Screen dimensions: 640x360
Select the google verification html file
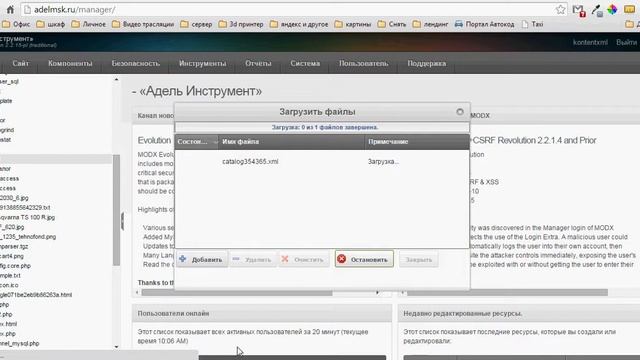36,295
